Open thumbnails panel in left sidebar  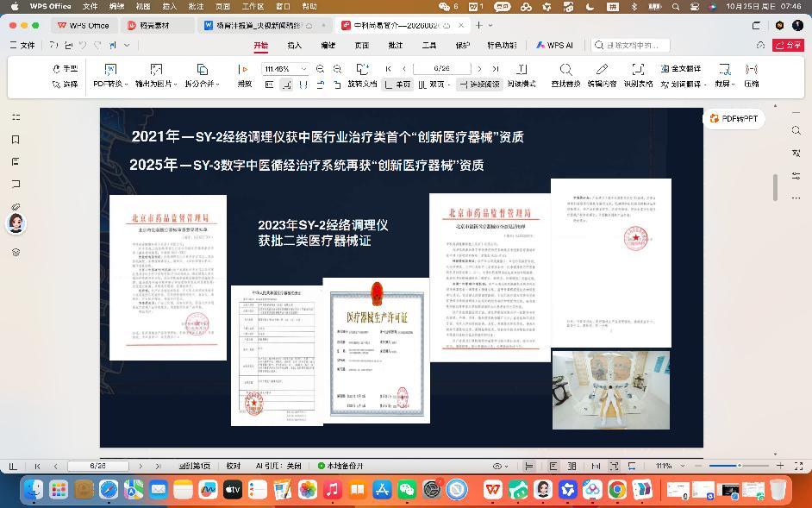click(16, 117)
